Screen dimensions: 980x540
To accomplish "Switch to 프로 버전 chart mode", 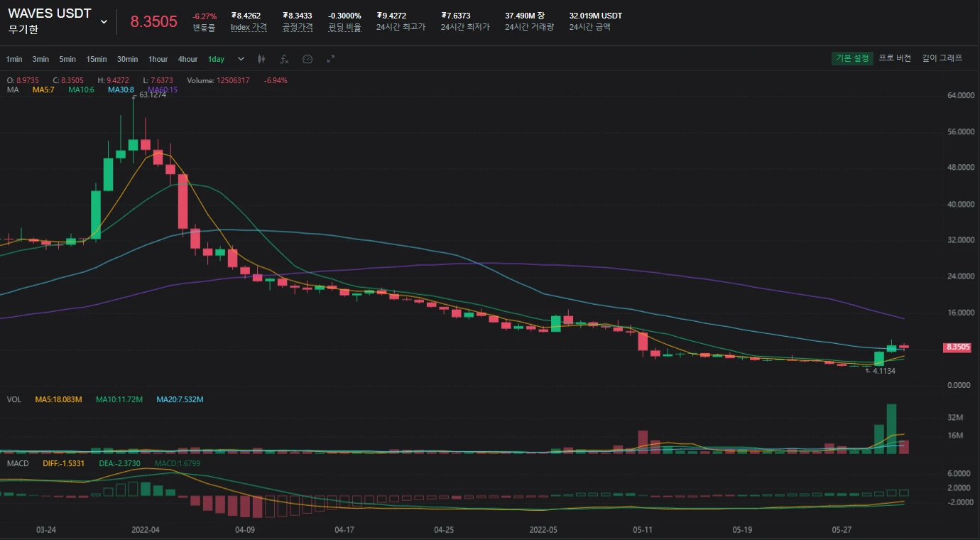I will (895, 58).
